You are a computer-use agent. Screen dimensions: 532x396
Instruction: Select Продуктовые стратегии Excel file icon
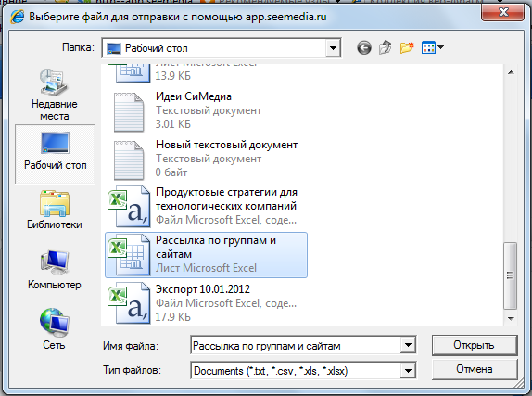pos(129,207)
